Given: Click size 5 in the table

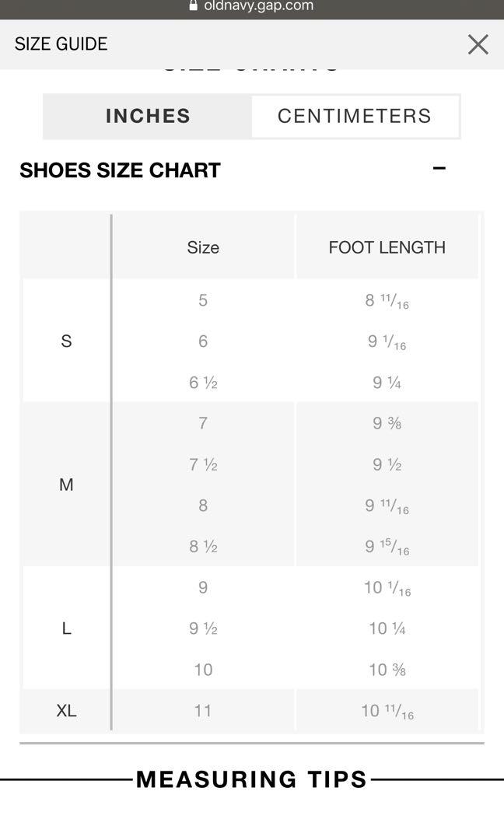Looking at the screenshot, I should [x=203, y=300].
